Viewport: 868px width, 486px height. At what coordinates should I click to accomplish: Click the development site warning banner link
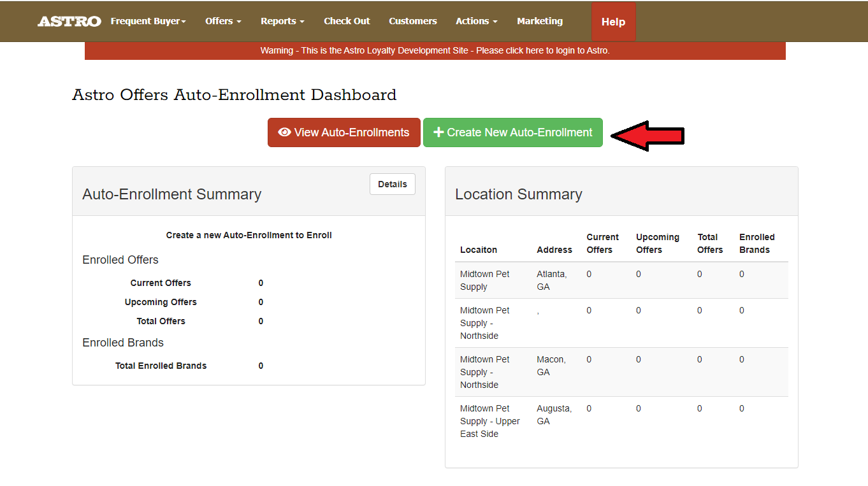tap(435, 50)
